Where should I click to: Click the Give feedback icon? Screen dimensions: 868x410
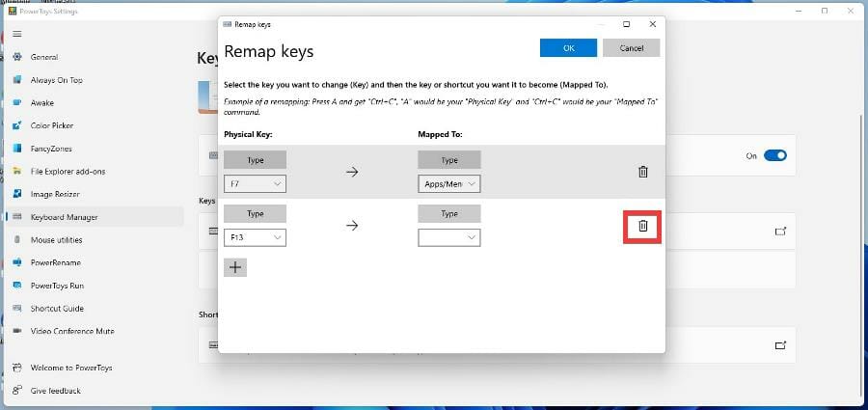point(17,390)
